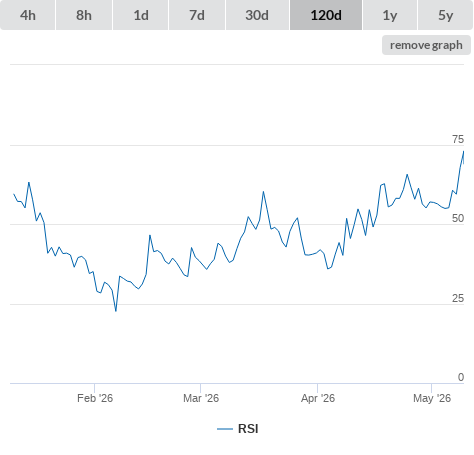The image size is (474, 455).
Task: Select the 4h time range tab
Action: pos(28,15)
